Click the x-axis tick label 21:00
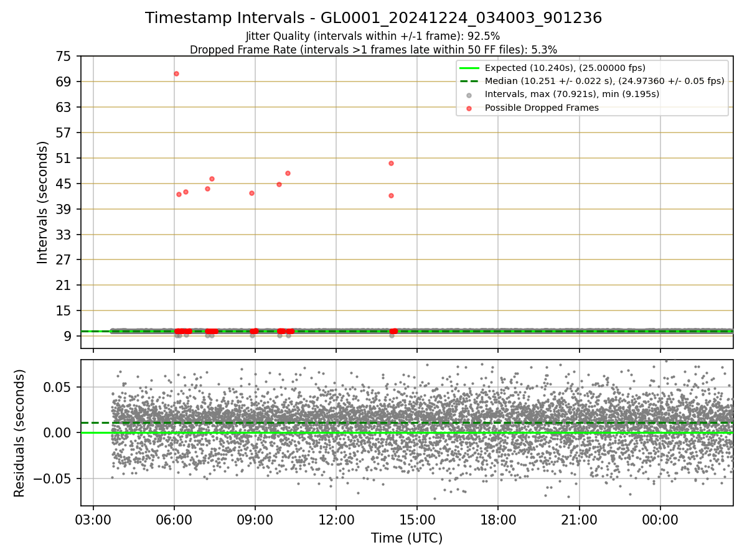This screenshot has width=747, height=560. click(579, 520)
